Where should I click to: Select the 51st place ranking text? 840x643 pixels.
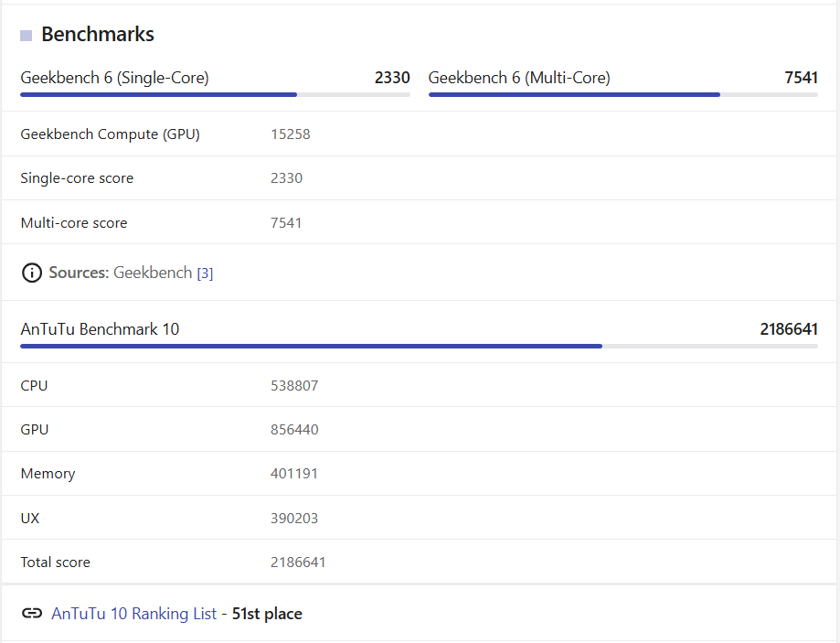[x=267, y=614]
